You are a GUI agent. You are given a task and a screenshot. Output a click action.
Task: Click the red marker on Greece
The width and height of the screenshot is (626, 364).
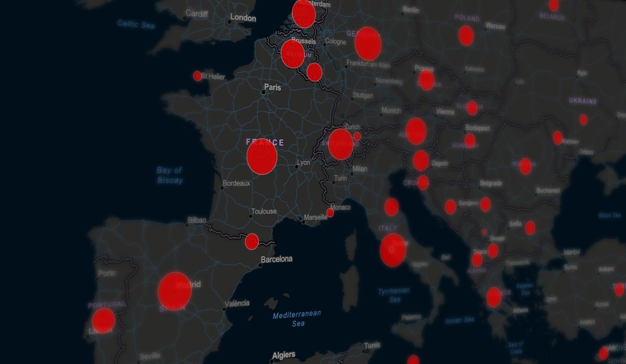point(494,297)
